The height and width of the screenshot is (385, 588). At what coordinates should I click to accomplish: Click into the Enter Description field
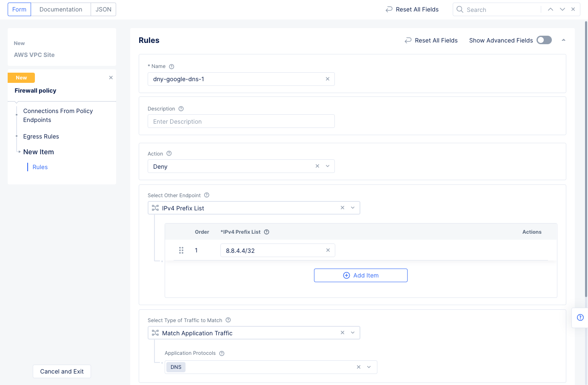coord(241,122)
